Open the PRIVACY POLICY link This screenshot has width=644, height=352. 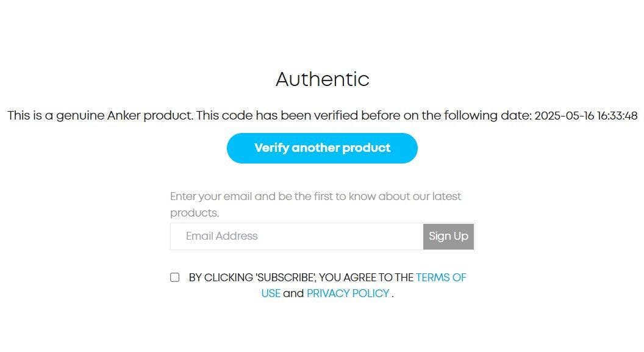[x=348, y=293]
